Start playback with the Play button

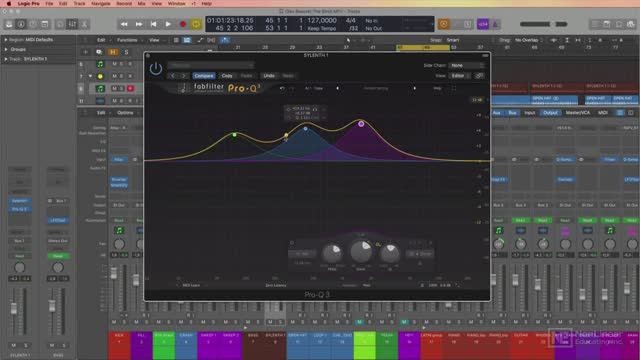[x=168, y=24]
